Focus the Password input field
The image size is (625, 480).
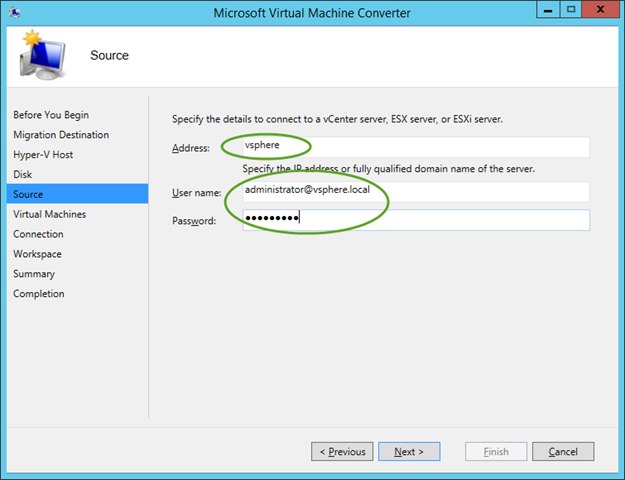(x=416, y=220)
